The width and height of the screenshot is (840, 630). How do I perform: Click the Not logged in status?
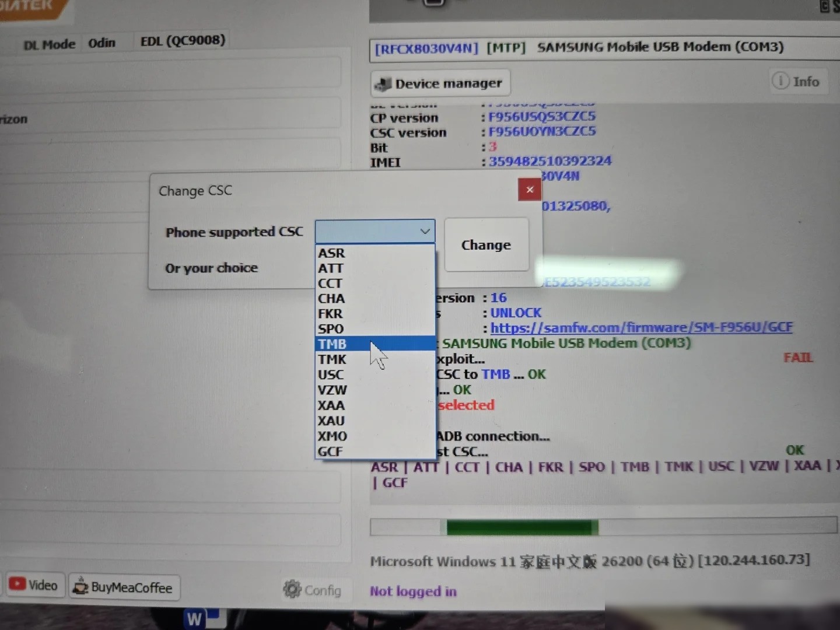(x=413, y=591)
